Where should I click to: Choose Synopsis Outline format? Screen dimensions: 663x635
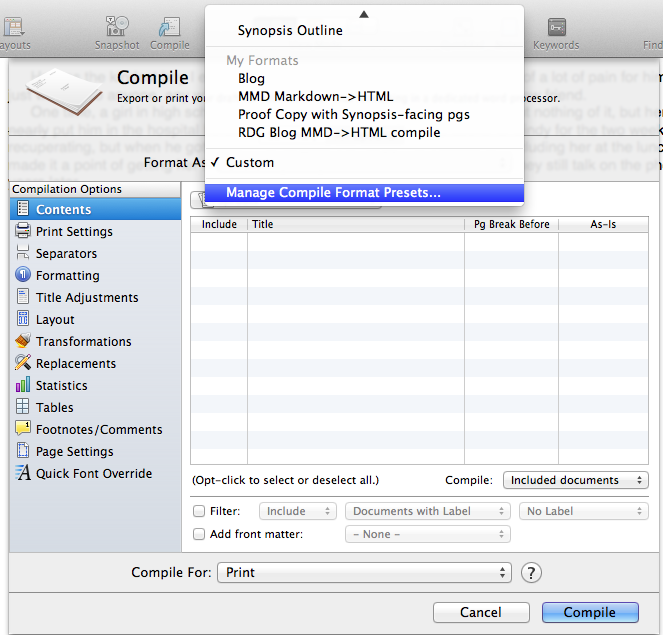[364, 30]
